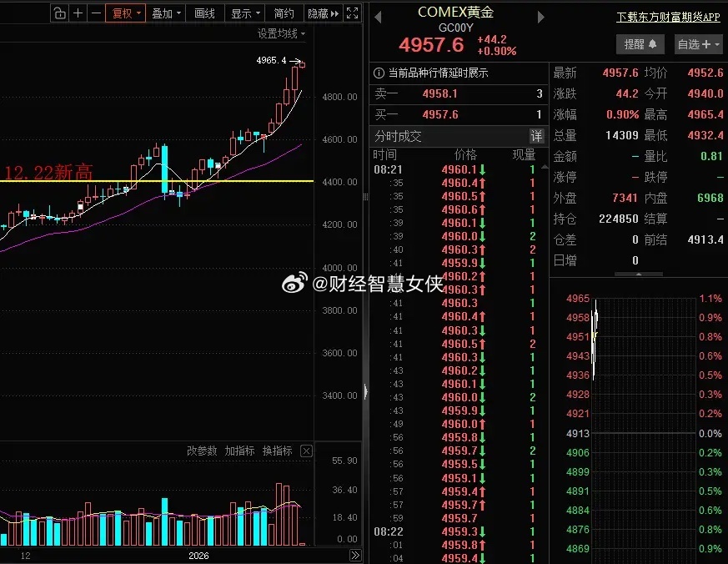Click the 前结 value 4913.4
The image size is (728, 564).
click(705, 239)
